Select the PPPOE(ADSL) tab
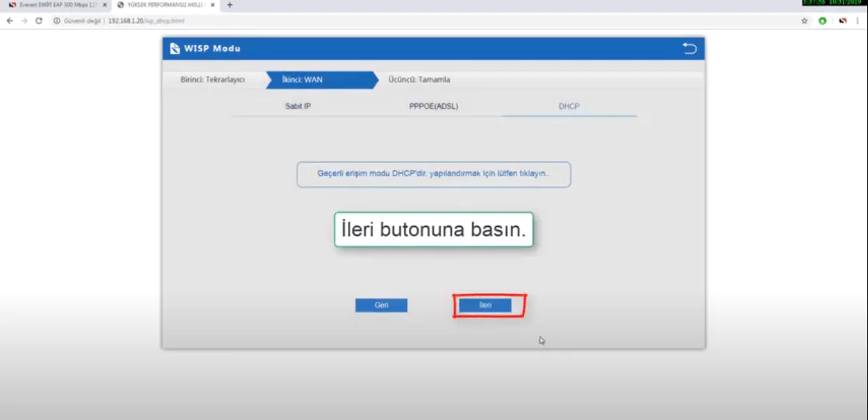 pyautogui.click(x=434, y=107)
